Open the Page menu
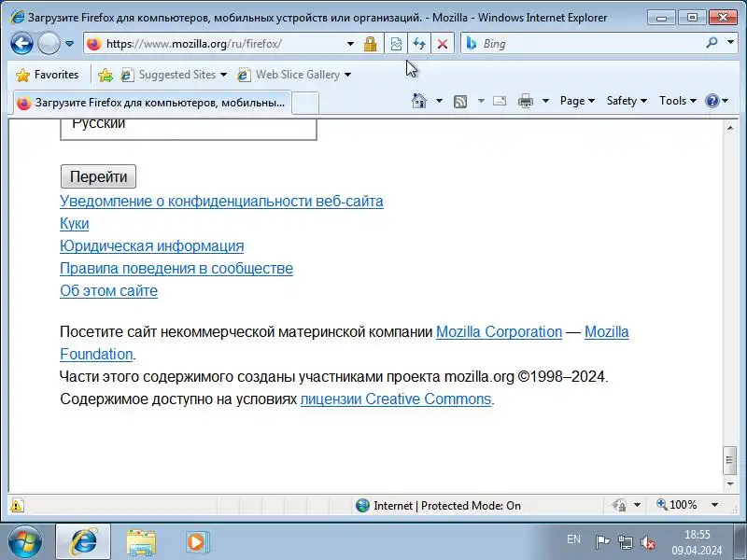The height and width of the screenshot is (560, 747). [577, 101]
